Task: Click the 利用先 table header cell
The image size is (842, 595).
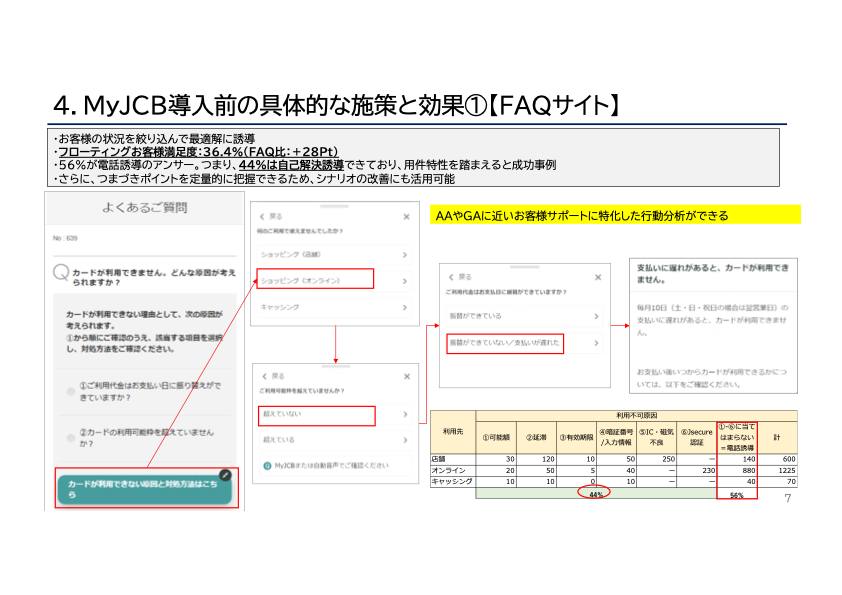Action: click(x=453, y=431)
